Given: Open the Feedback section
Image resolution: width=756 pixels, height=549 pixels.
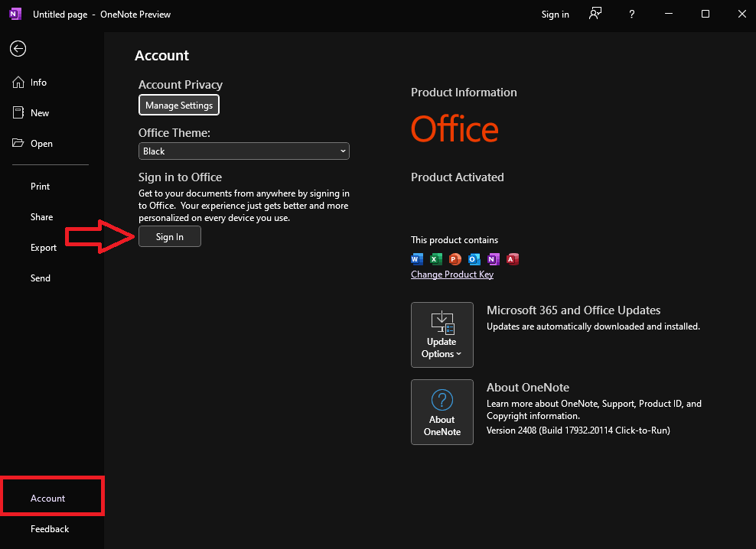Looking at the screenshot, I should [52, 529].
